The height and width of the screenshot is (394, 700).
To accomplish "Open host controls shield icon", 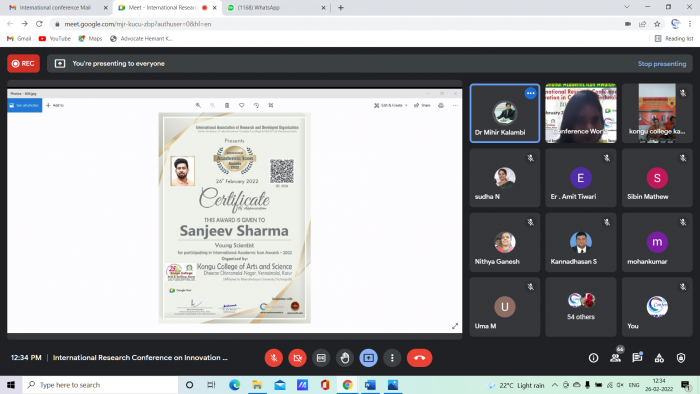I will point(681,357).
